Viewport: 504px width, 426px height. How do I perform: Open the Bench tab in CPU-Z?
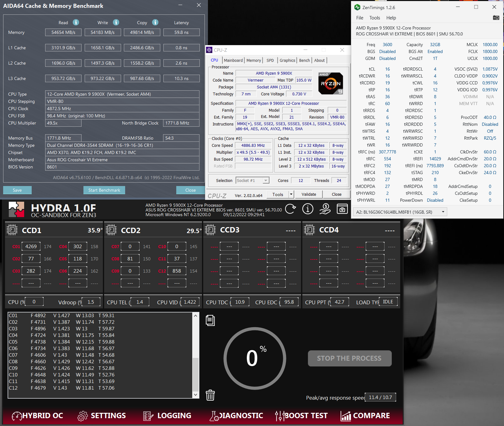(x=304, y=60)
